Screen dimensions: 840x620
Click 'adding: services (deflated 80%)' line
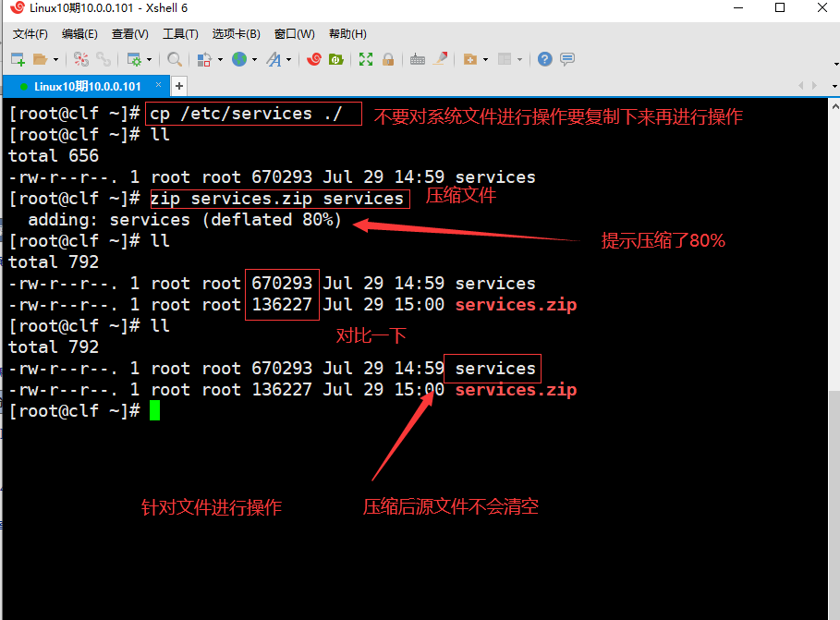(x=185, y=220)
